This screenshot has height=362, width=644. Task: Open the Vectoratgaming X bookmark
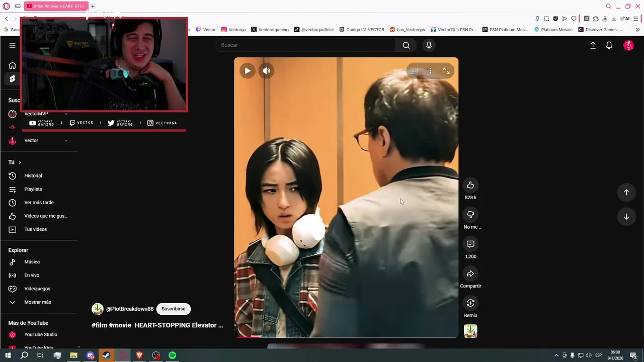pyautogui.click(x=270, y=30)
